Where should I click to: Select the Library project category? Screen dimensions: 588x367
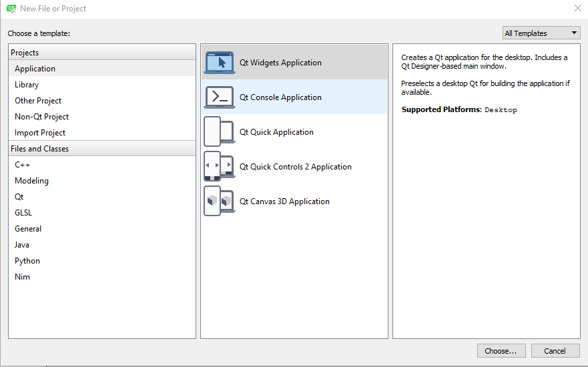(x=102, y=85)
